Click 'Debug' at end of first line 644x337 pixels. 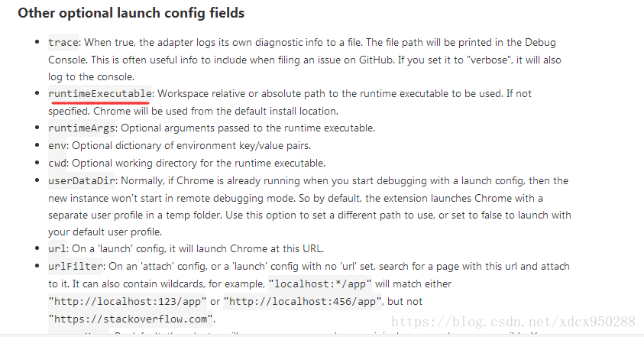(x=540, y=42)
